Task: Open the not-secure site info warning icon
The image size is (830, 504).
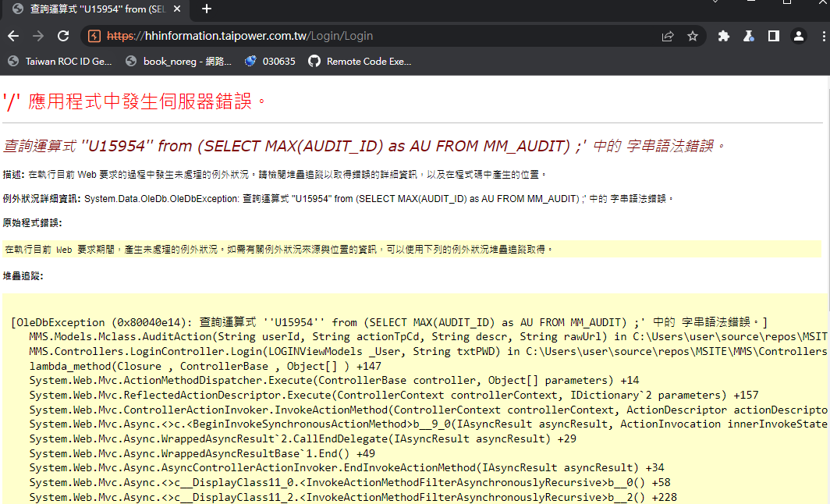Action: [x=94, y=36]
